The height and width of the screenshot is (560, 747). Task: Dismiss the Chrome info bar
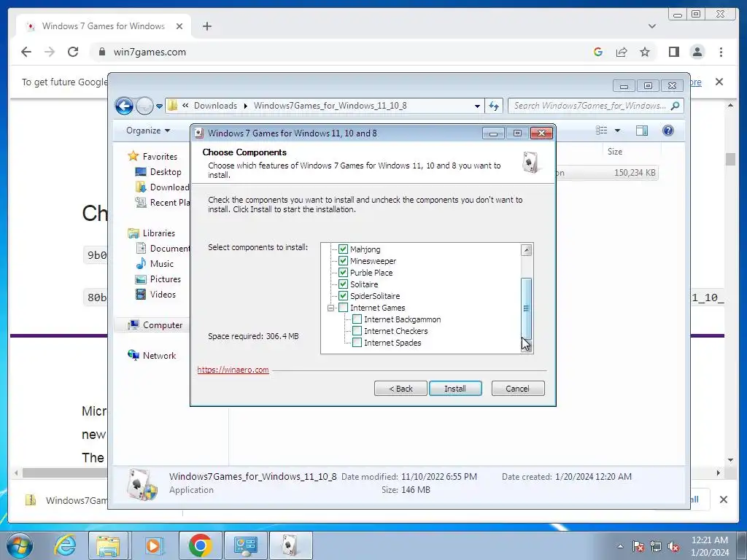(x=719, y=82)
